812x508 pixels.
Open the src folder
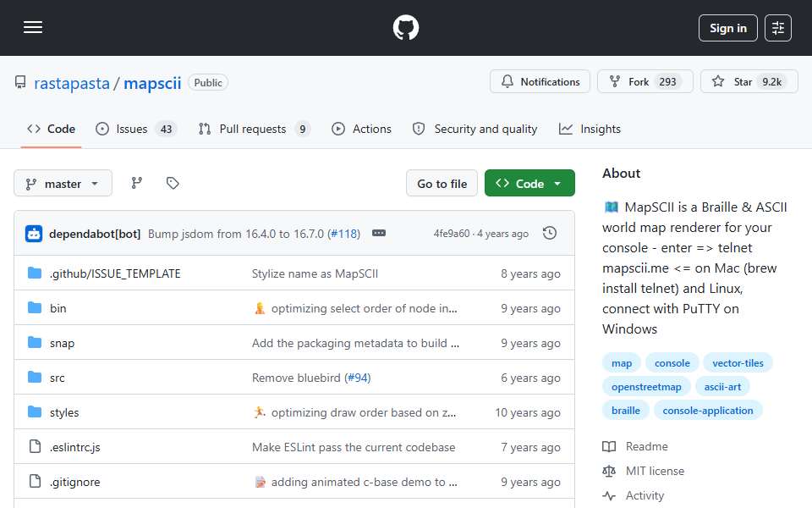click(x=57, y=378)
